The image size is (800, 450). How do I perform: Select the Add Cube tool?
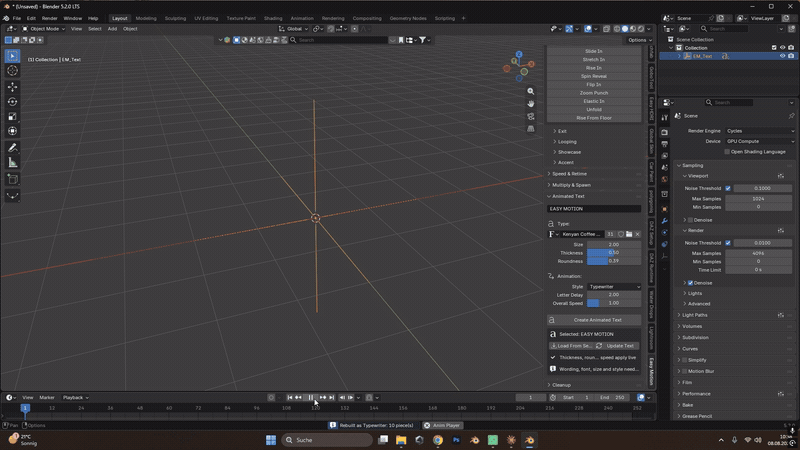[x=13, y=179]
